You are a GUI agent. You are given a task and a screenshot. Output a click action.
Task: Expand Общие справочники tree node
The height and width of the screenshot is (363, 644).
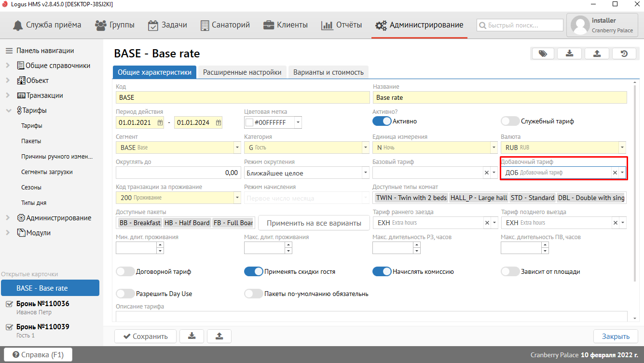(8, 66)
